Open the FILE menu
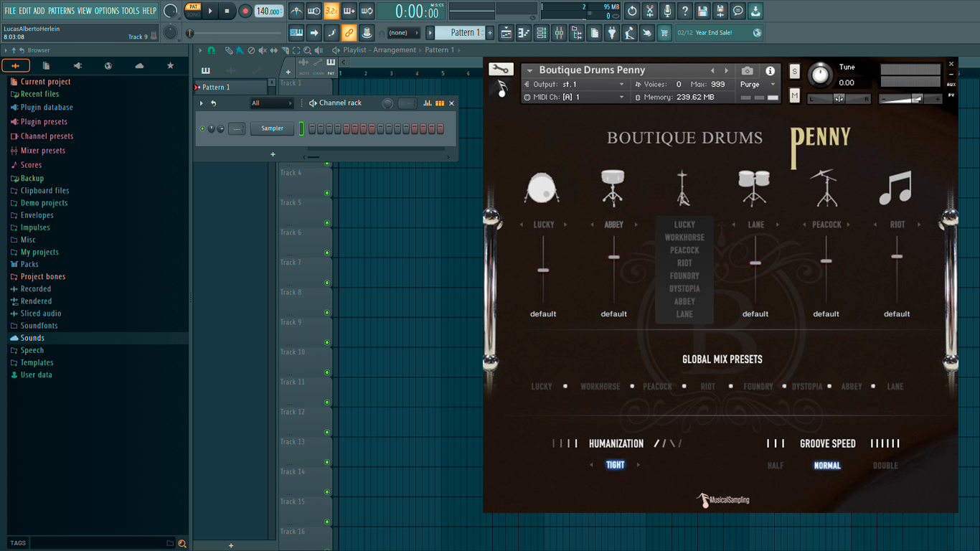This screenshot has width=980, height=551. (x=10, y=11)
